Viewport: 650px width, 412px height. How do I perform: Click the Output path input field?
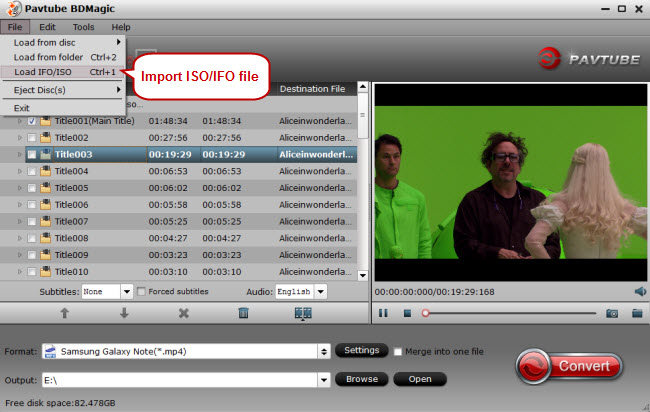pos(180,380)
